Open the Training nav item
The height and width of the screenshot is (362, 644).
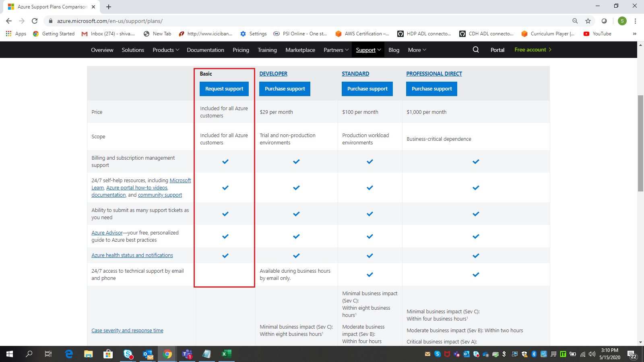pyautogui.click(x=267, y=50)
